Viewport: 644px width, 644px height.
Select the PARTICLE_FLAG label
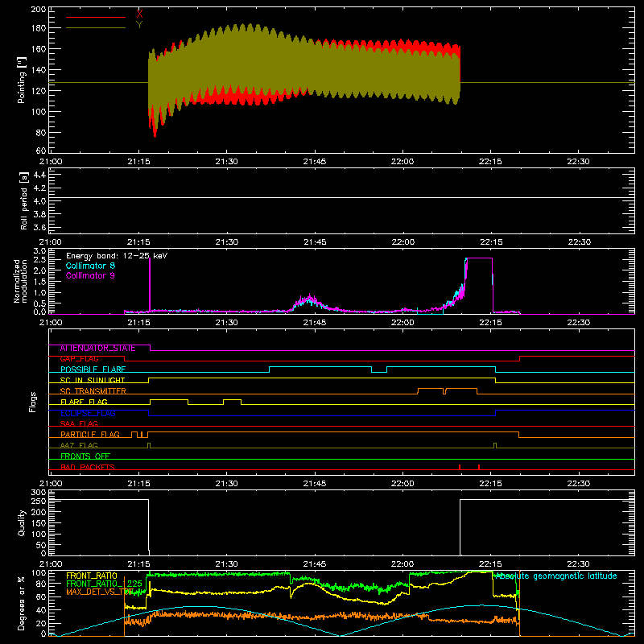(90, 434)
